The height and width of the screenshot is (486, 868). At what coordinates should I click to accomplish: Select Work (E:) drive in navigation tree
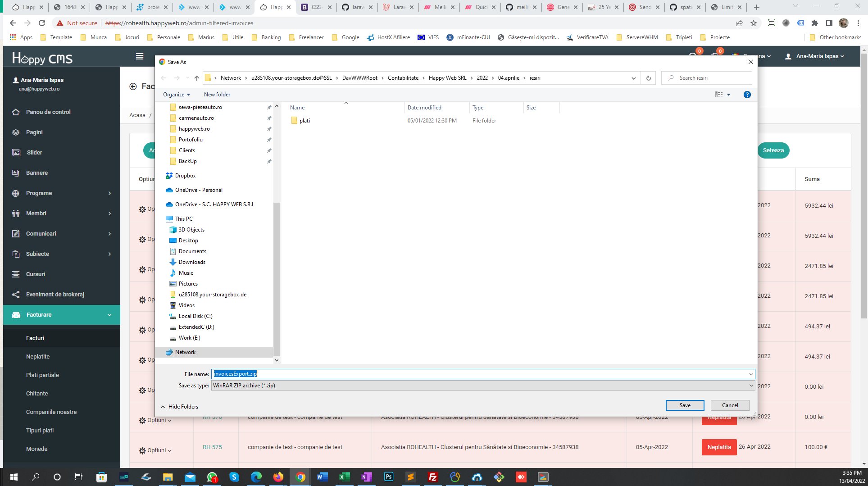tap(189, 338)
